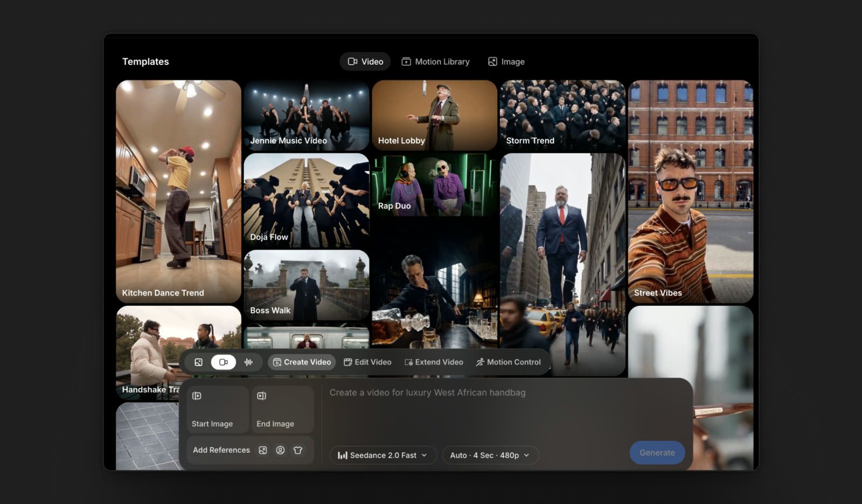Screen dimensions: 862x504
Task: Add a clothing shirt reference icon
Action: (298, 450)
